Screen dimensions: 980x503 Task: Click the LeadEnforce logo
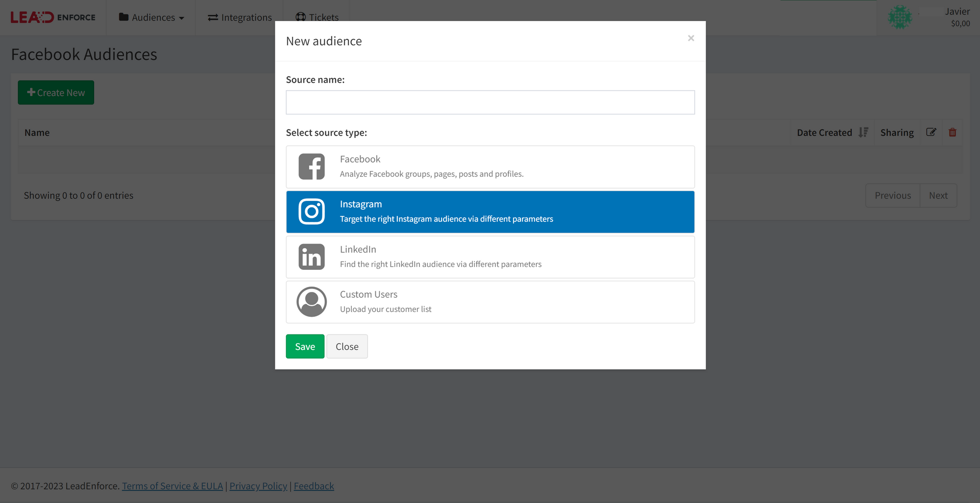53,18
